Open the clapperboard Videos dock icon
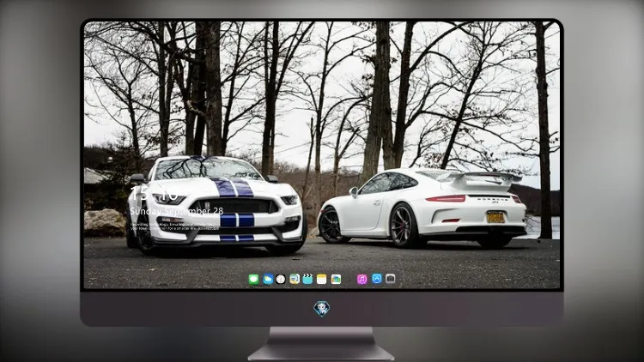 pos(307,280)
